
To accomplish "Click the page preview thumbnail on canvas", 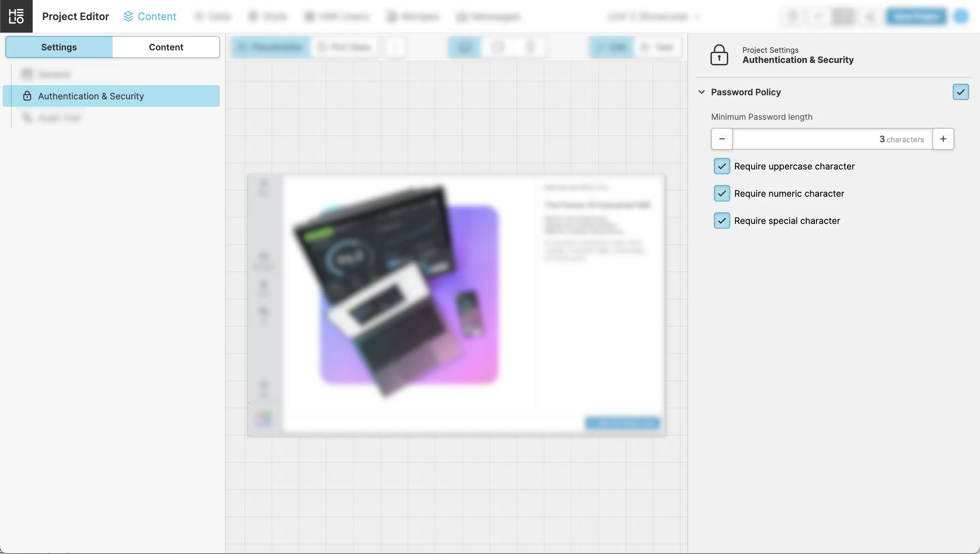I will pyautogui.click(x=457, y=305).
